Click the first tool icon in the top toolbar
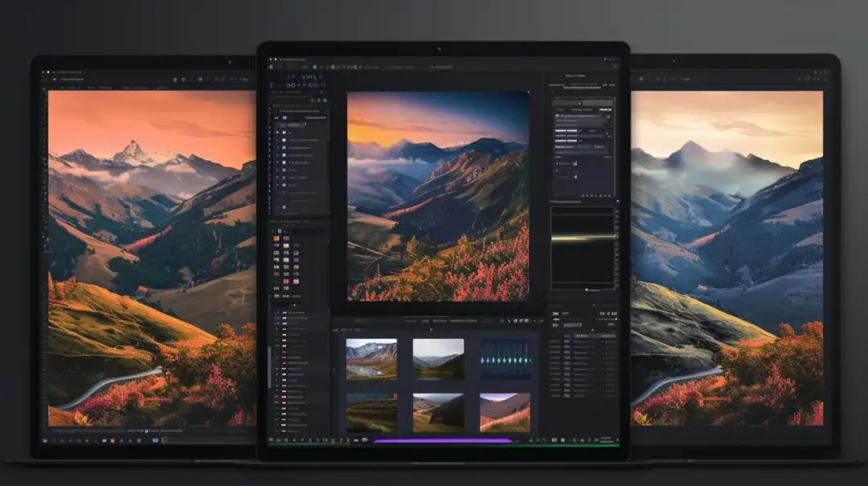Image resolution: width=868 pixels, height=486 pixels. pos(272,67)
